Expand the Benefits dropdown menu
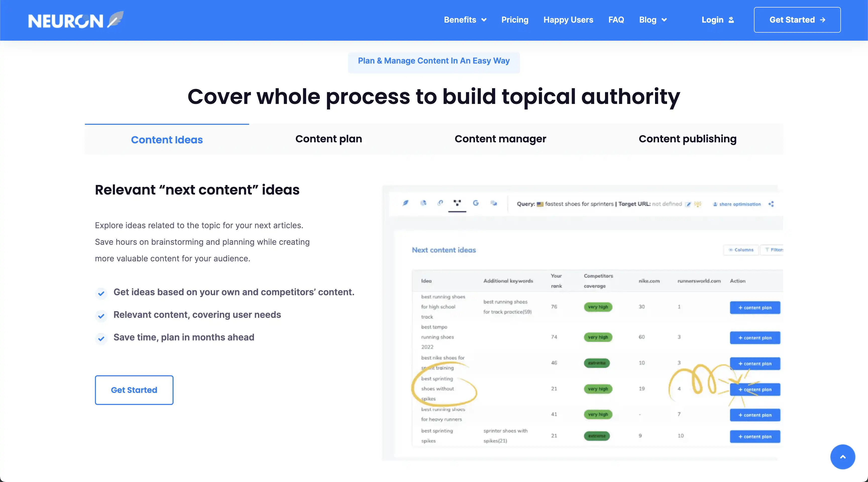This screenshot has width=868, height=482. pos(465,20)
